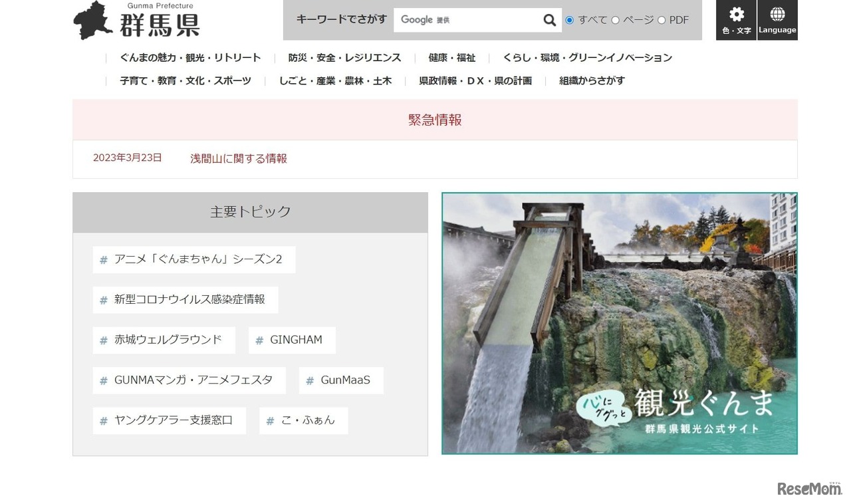
Task: Open the GunMaaS topic tag
Action: 341,380
